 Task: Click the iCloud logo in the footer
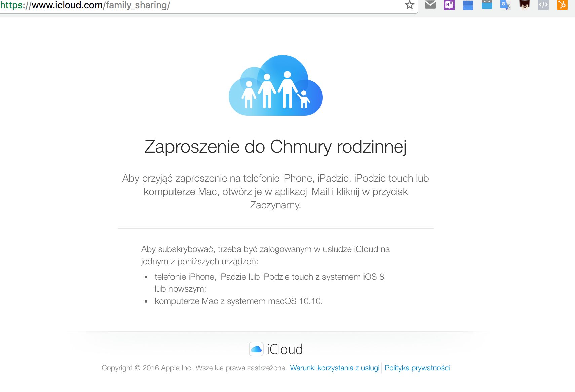(276, 349)
